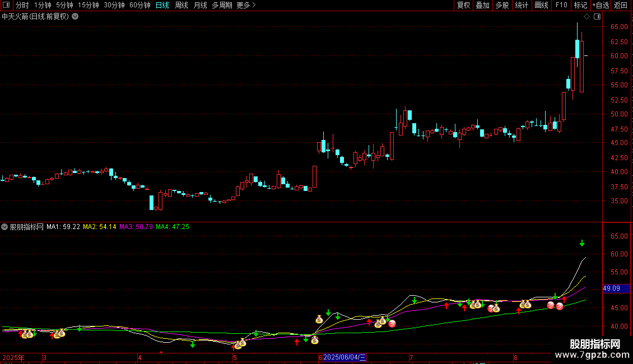Viewport: 633px width, 364px height.
Task: Select the 15分钟 period
Action: 89,5
